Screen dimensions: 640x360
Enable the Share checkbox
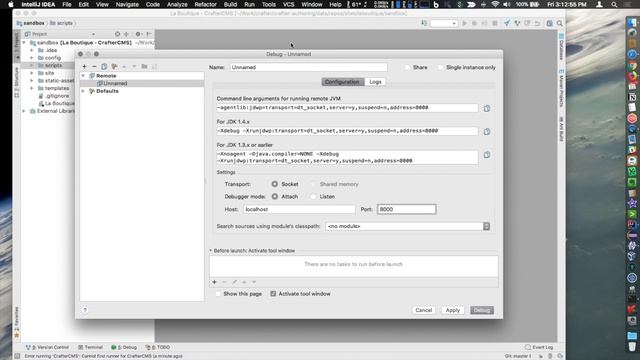pyautogui.click(x=408, y=67)
